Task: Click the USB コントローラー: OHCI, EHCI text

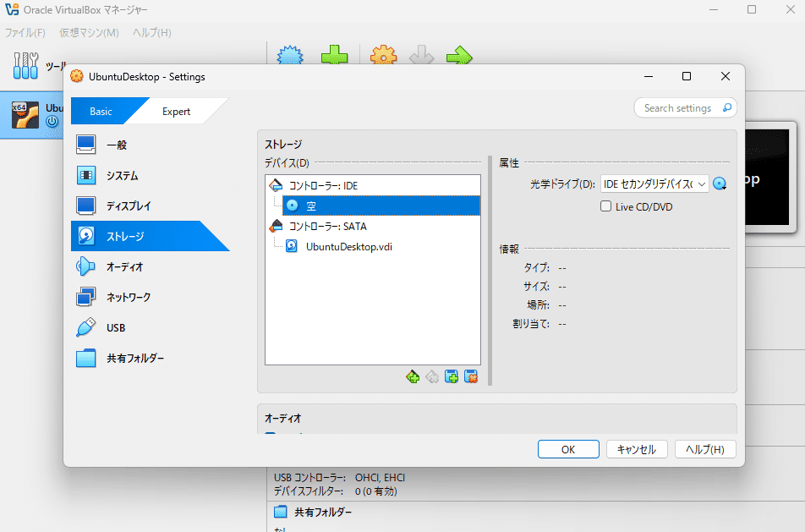Action: (339, 478)
